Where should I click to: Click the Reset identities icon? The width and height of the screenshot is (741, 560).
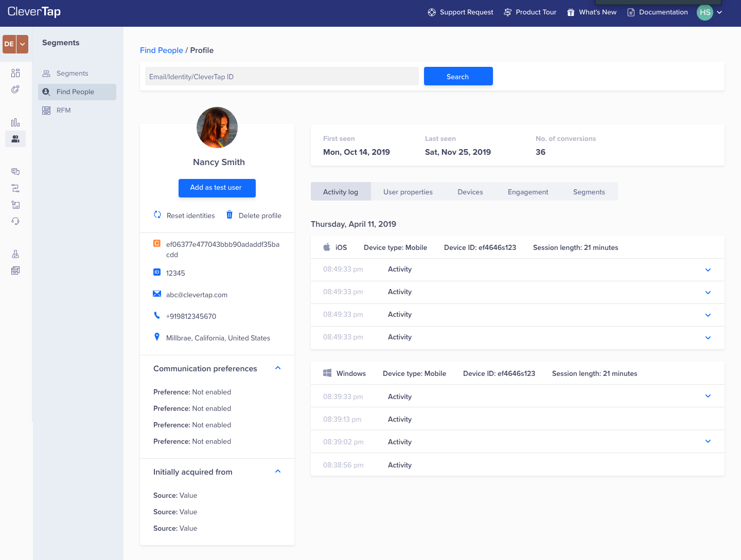157,215
